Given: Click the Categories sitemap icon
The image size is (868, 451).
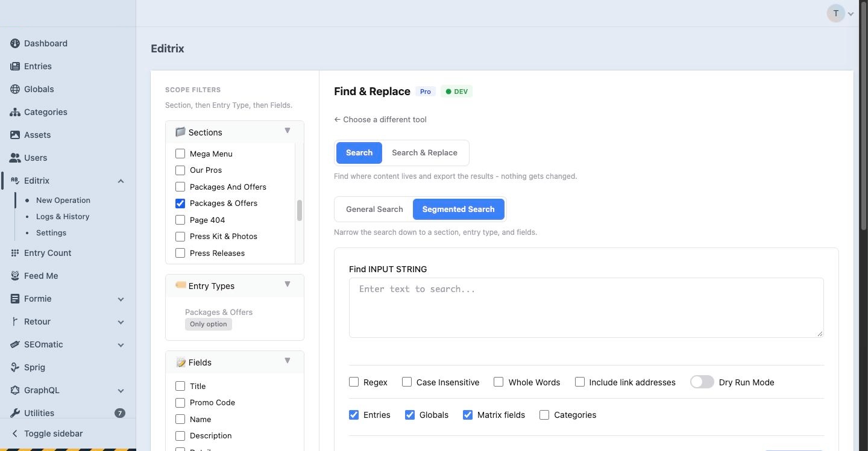Looking at the screenshot, I should pos(15,112).
